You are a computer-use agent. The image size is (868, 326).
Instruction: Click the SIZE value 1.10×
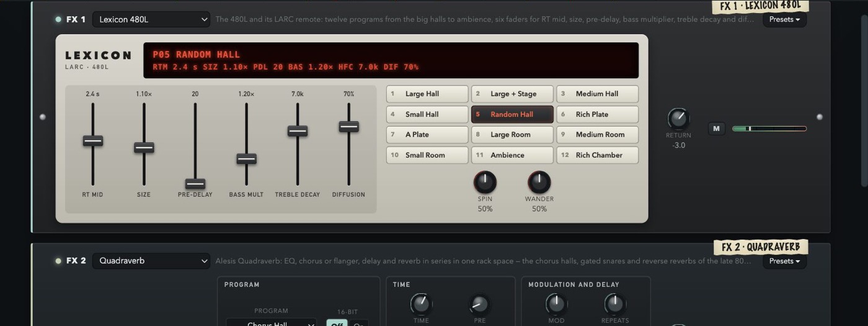pyautogui.click(x=144, y=94)
